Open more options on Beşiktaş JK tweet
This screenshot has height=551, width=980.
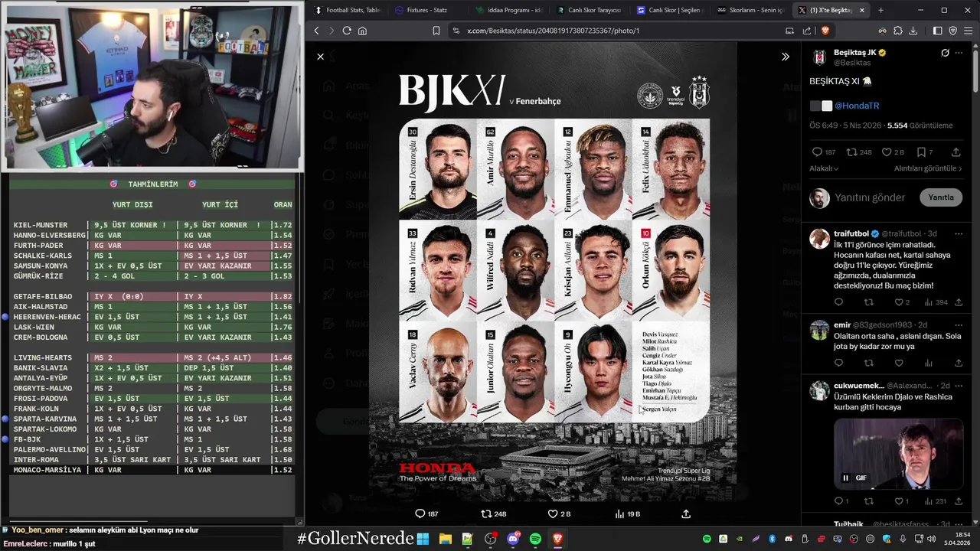[959, 53]
